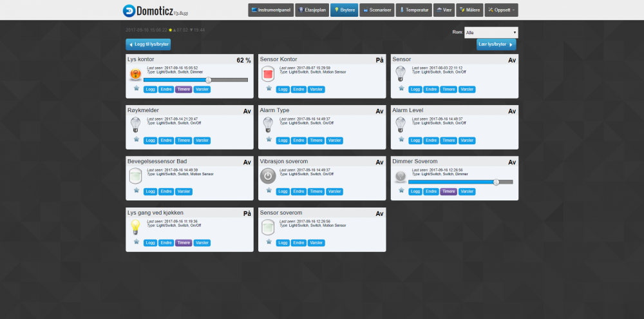Click Bevegelsessensor Bad sensor icon
The image size is (644, 319).
click(x=135, y=175)
